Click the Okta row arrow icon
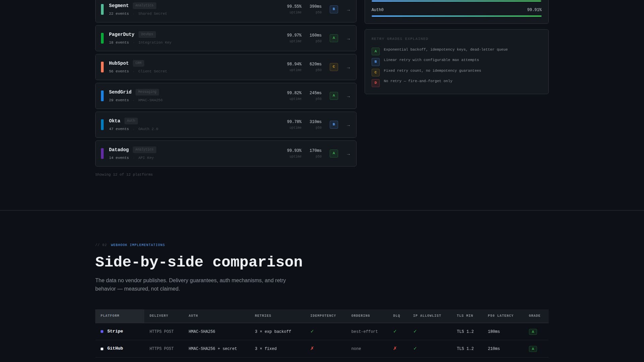 tap(348, 125)
